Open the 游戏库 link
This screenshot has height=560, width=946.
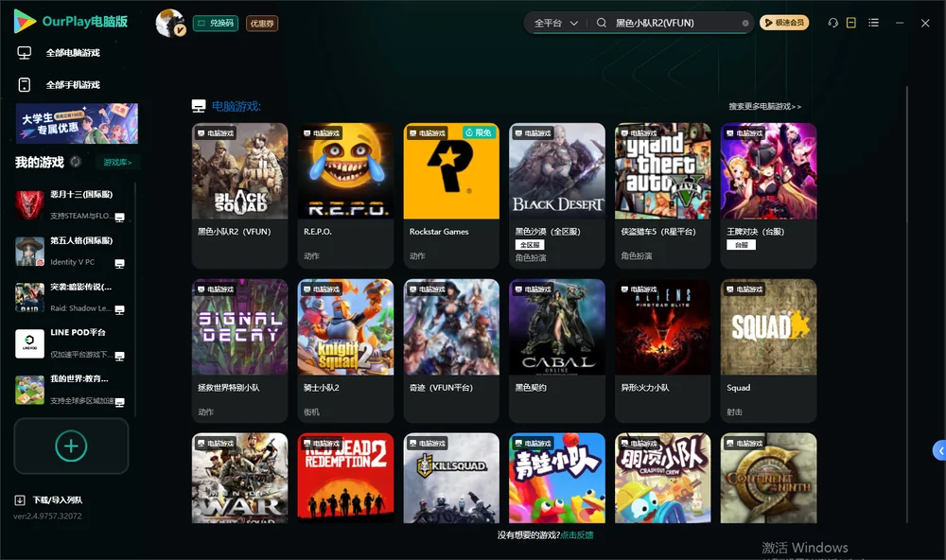coord(117,163)
